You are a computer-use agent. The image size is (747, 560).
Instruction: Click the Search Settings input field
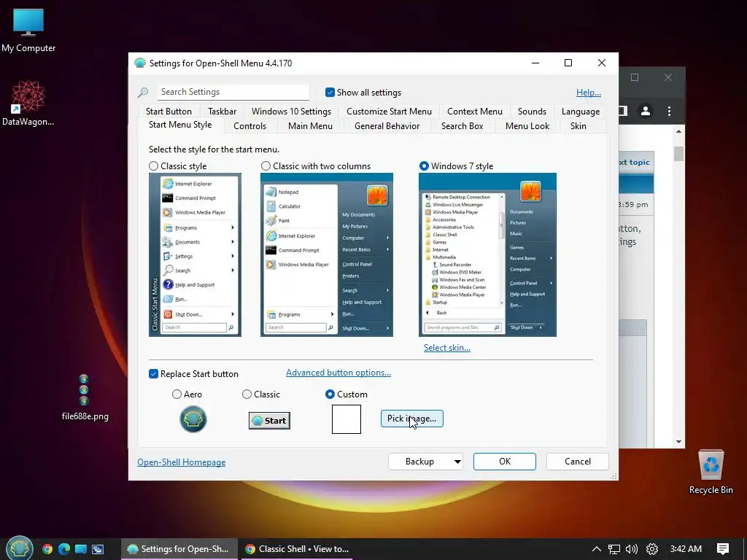pyautogui.click(x=233, y=92)
